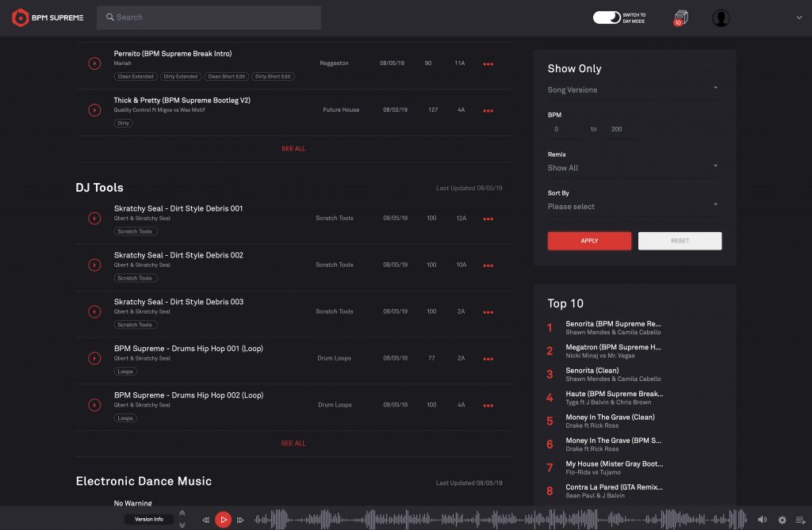Screen dimensions: 812x530
Task: Click the user profile avatar
Action: point(720,18)
